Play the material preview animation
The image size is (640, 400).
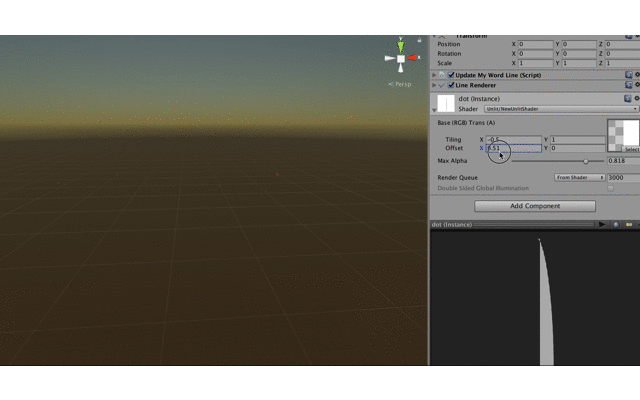tap(602, 224)
